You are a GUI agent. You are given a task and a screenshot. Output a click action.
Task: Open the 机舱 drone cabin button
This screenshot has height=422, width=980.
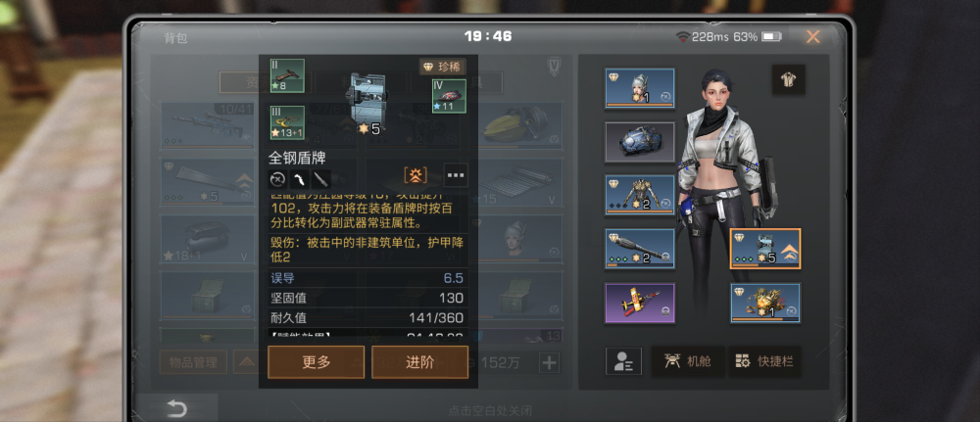[x=687, y=361]
